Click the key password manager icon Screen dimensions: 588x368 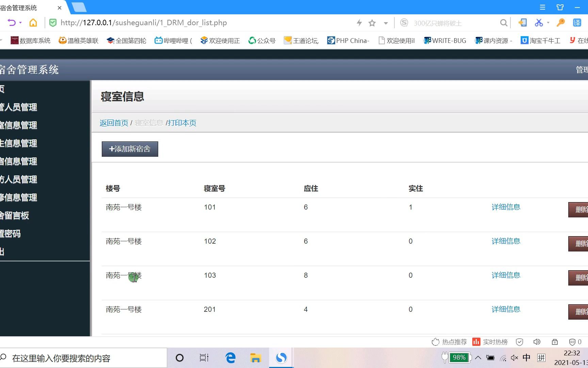560,23
